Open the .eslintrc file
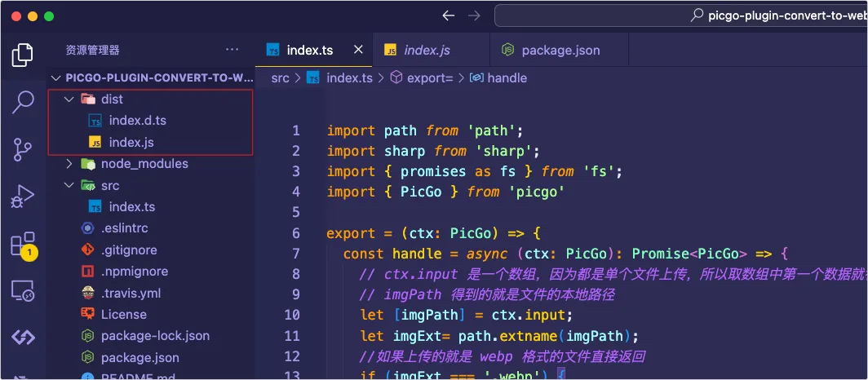Image resolution: width=868 pixels, height=380 pixels. point(152,228)
